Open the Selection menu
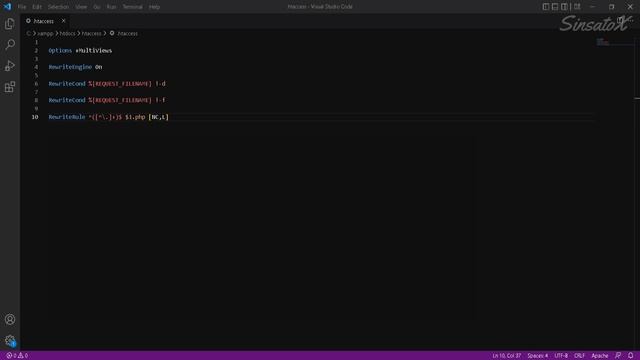 (x=58, y=7)
